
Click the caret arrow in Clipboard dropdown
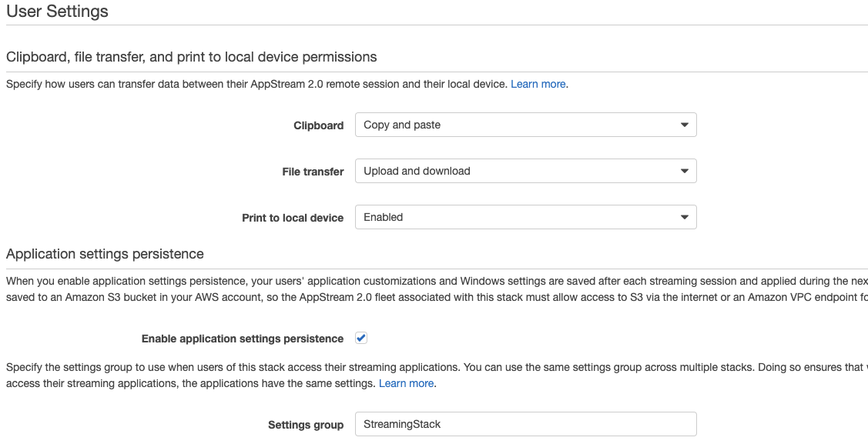point(684,125)
